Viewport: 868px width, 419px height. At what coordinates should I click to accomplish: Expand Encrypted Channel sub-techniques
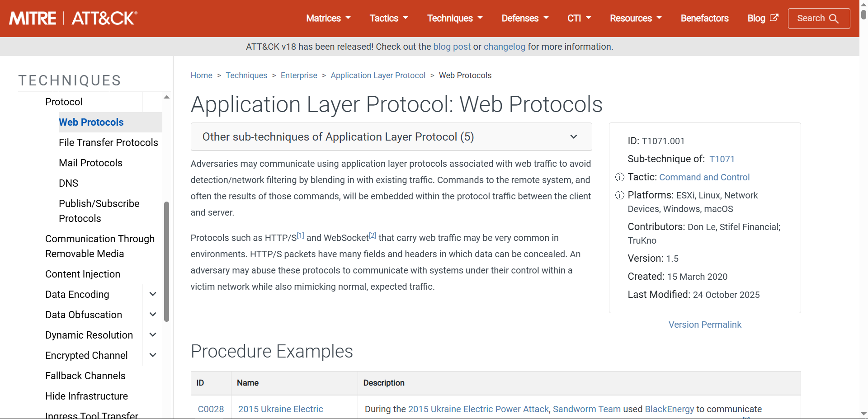(152, 355)
